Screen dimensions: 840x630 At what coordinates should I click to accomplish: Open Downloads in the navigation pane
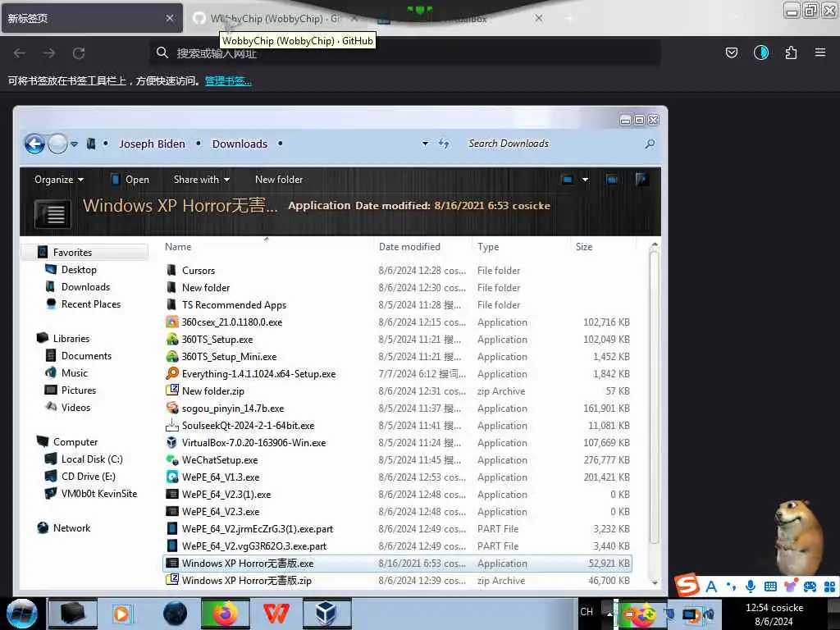click(85, 286)
